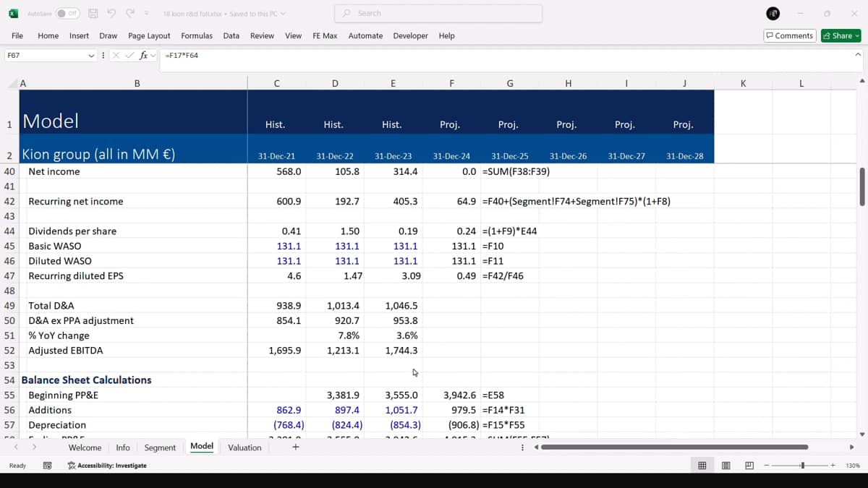Viewport: 868px width, 488px height.
Task: Open the Review ribbon tab
Action: (263, 35)
